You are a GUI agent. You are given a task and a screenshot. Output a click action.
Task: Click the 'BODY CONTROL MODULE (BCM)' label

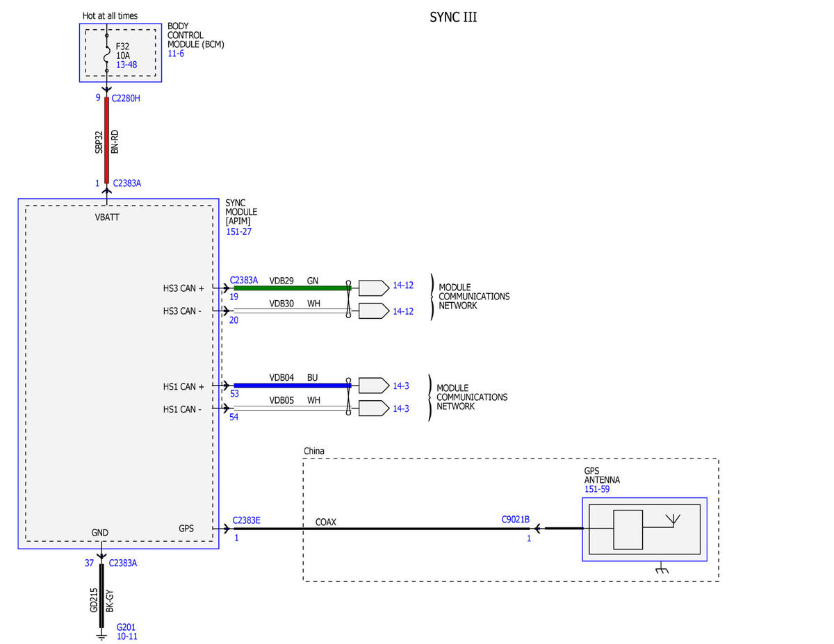click(x=196, y=35)
